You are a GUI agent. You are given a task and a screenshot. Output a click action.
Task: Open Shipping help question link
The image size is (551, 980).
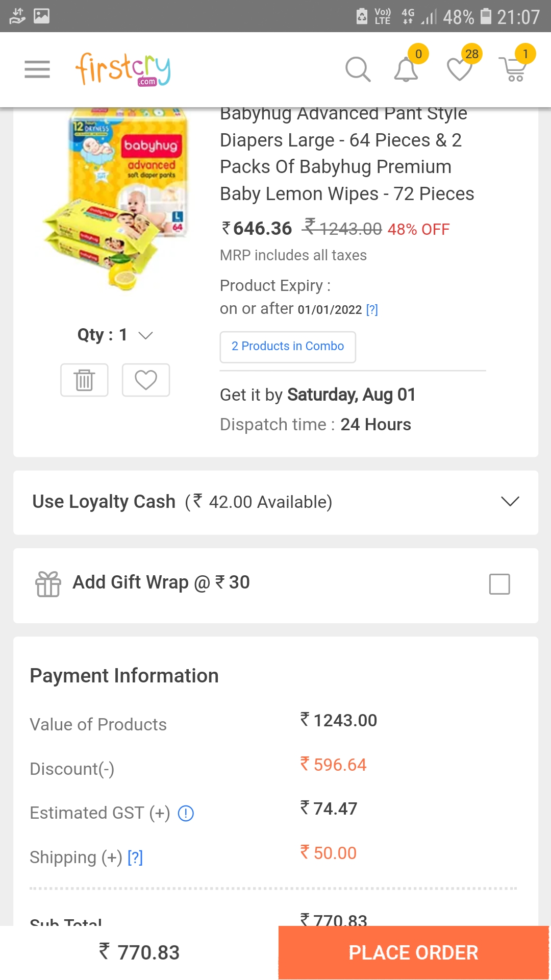point(135,857)
